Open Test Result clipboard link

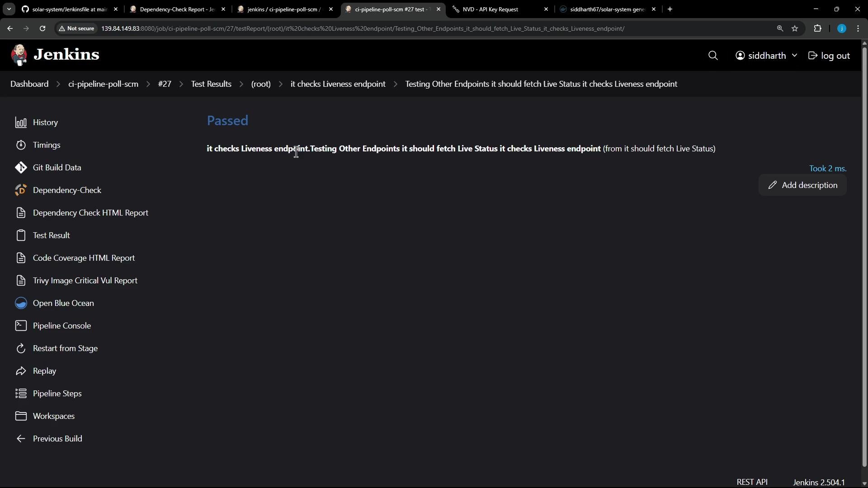42,235
